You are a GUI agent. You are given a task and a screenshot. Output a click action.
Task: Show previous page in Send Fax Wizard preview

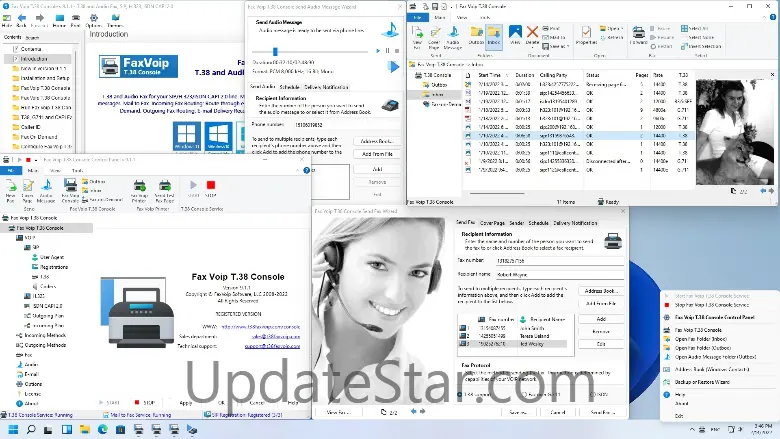pos(413,412)
